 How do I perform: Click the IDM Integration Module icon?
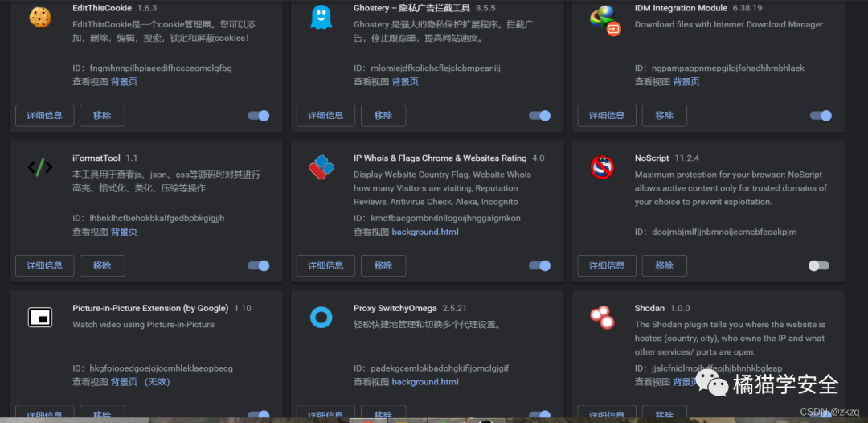[605, 20]
